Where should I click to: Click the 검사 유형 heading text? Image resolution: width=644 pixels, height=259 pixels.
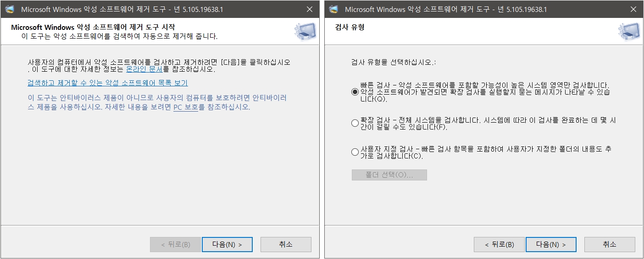(x=350, y=28)
